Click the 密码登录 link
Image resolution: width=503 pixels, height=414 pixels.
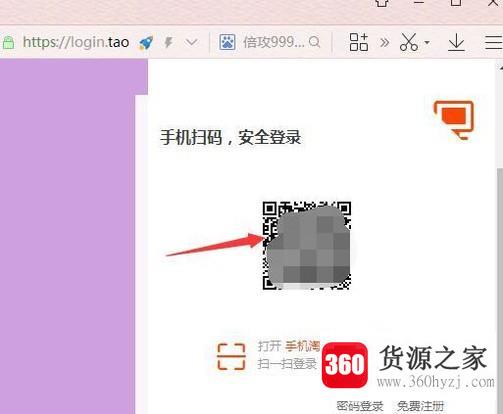pyautogui.click(x=360, y=407)
